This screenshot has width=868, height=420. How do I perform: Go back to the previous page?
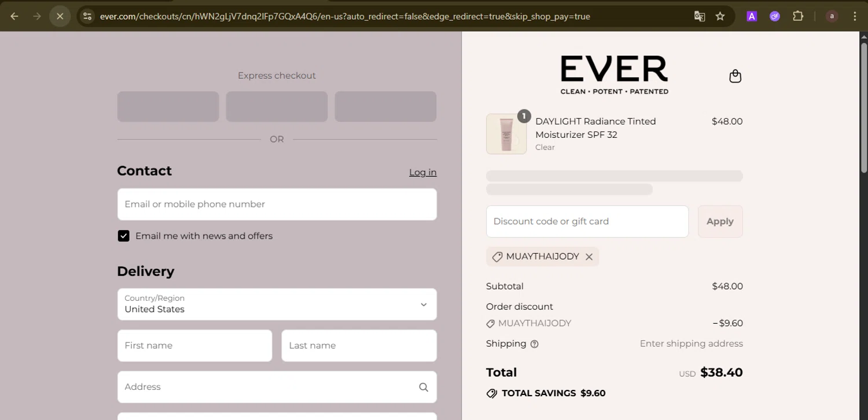[x=14, y=16]
